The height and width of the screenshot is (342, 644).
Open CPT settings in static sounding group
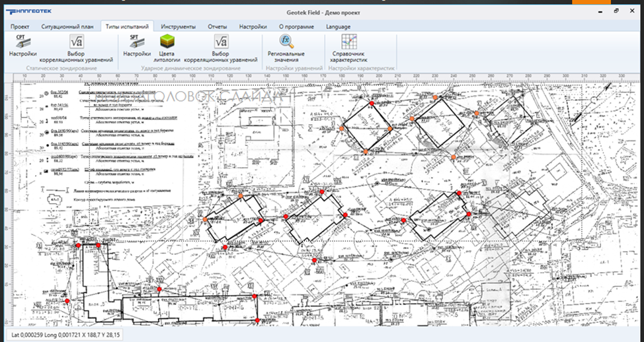22,46
